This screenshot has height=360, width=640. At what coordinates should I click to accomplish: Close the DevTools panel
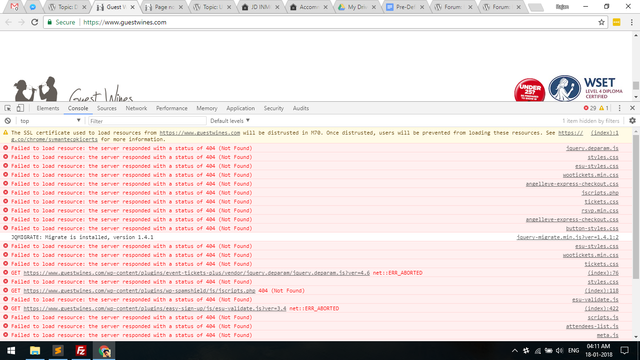[x=632, y=108]
